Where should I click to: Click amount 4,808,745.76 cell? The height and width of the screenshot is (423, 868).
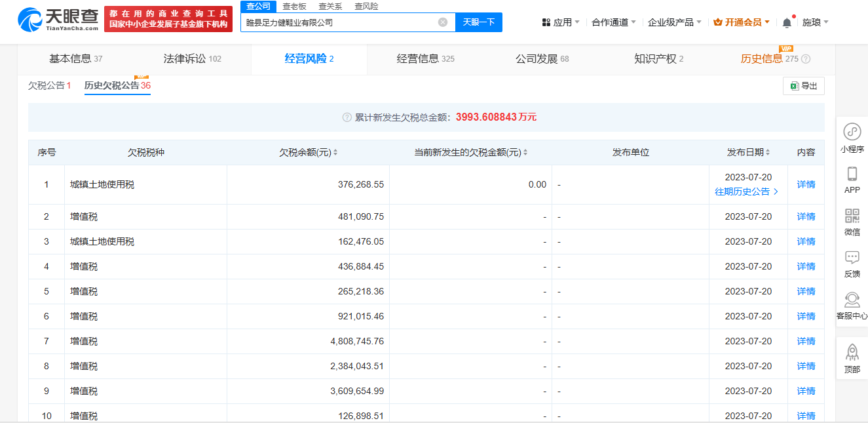pyautogui.click(x=357, y=341)
